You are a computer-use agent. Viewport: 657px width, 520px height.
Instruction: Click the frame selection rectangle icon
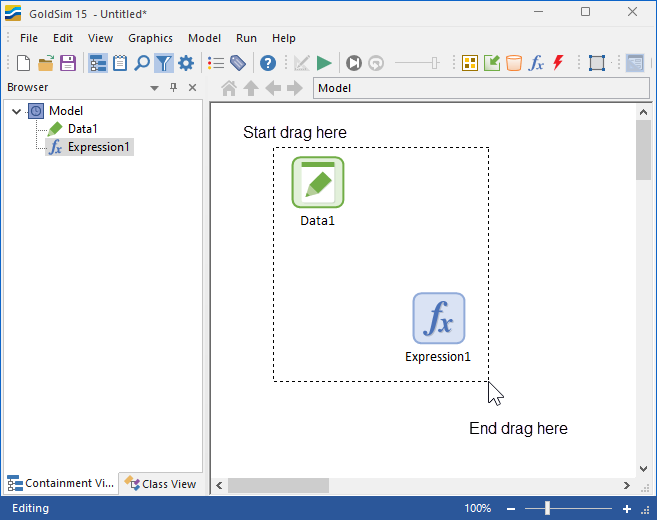pyautogui.click(x=597, y=63)
